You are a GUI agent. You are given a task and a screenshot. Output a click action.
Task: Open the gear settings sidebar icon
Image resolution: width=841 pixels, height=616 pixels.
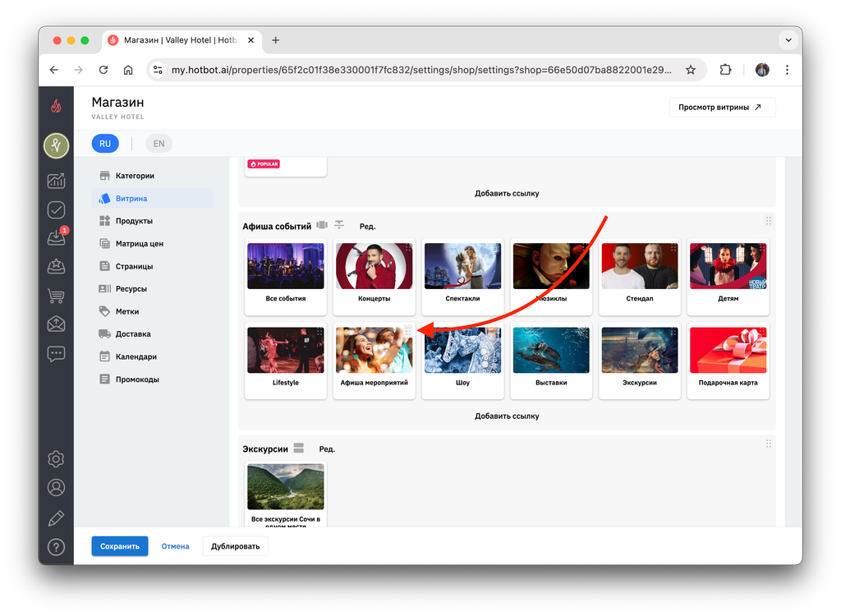pyautogui.click(x=57, y=459)
